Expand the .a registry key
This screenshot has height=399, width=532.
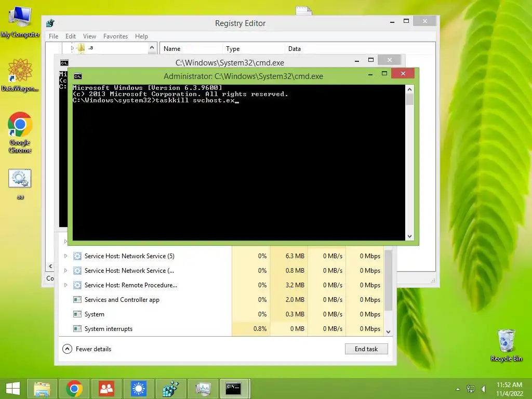click(x=72, y=48)
